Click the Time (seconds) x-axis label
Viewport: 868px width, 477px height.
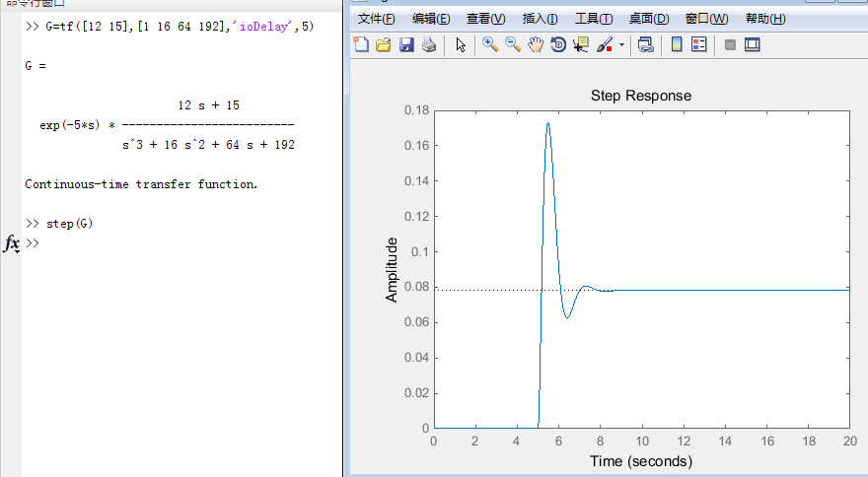click(641, 461)
